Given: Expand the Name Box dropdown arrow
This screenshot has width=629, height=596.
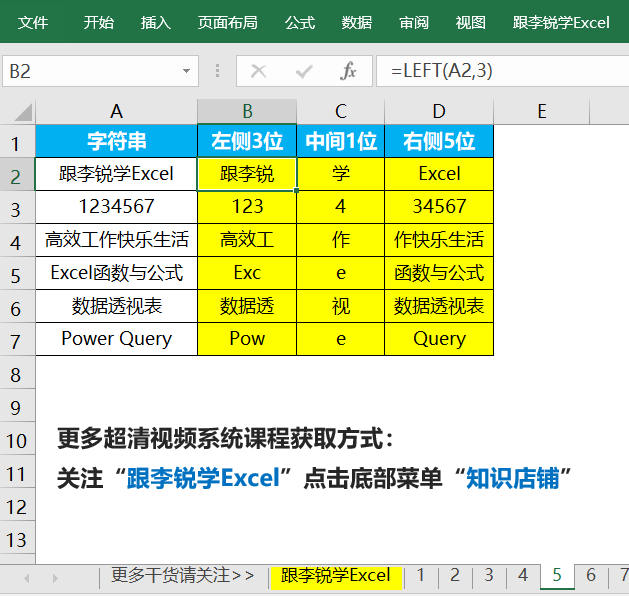Looking at the screenshot, I should point(186,71).
